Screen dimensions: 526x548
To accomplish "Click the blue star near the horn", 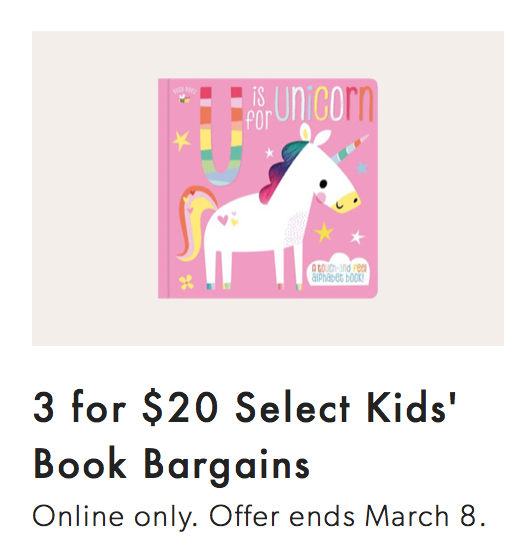I will [362, 168].
